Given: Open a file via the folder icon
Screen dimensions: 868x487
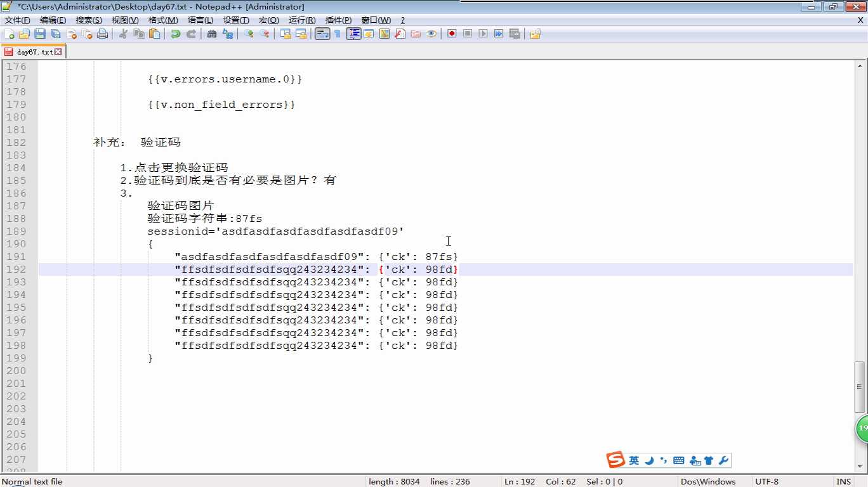Looking at the screenshot, I should click(24, 34).
